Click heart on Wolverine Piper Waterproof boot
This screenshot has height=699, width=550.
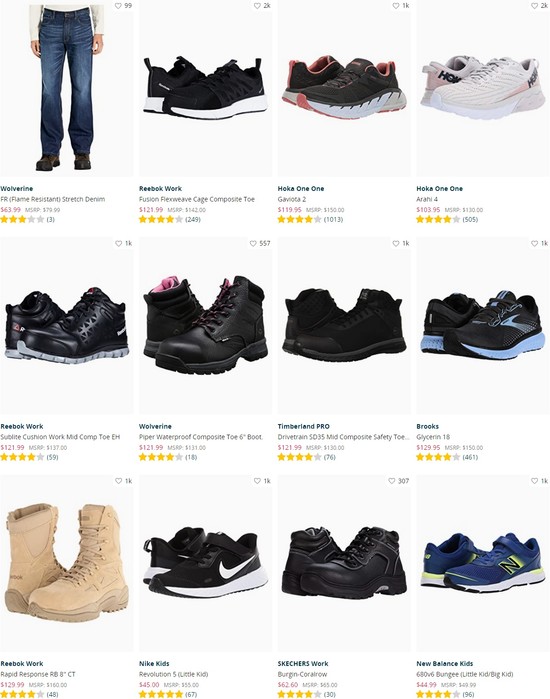(253, 243)
